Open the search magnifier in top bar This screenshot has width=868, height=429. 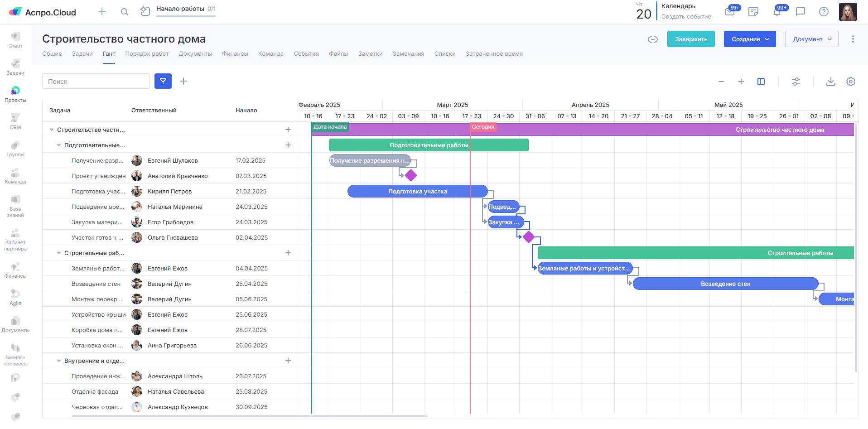[x=125, y=12]
